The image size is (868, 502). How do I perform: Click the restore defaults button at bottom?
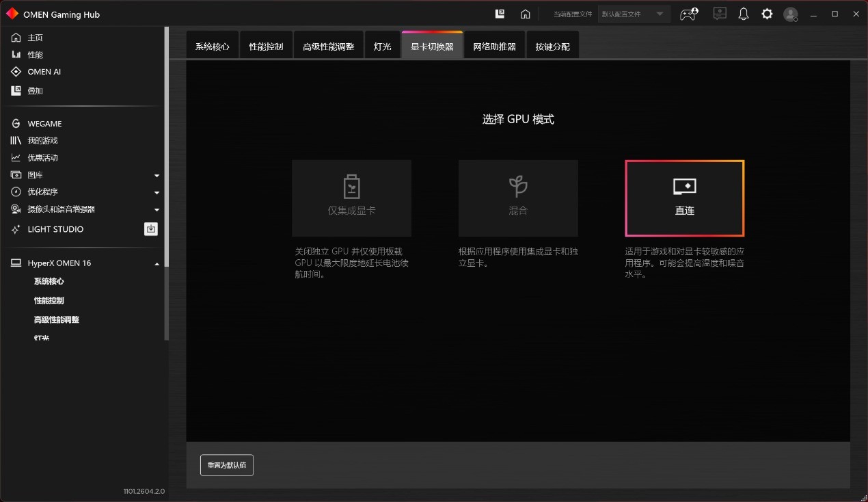(227, 465)
